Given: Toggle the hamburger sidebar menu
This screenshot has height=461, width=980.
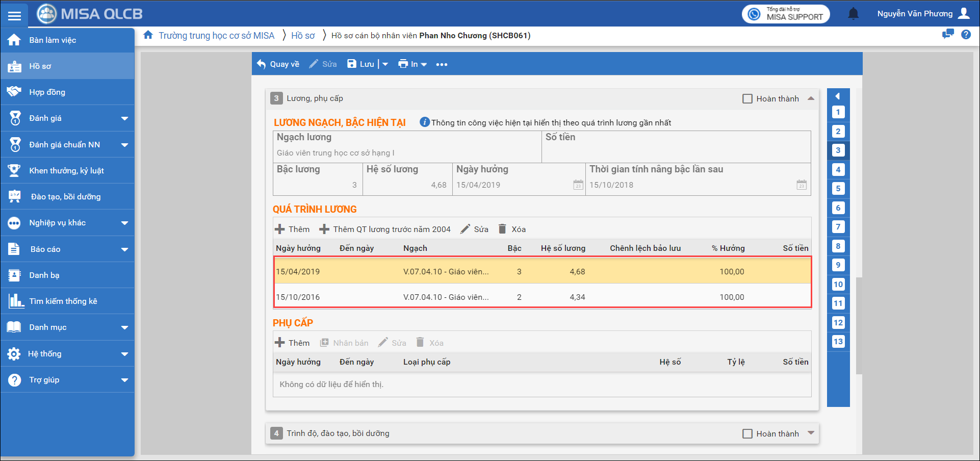Looking at the screenshot, I should tap(14, 15).
